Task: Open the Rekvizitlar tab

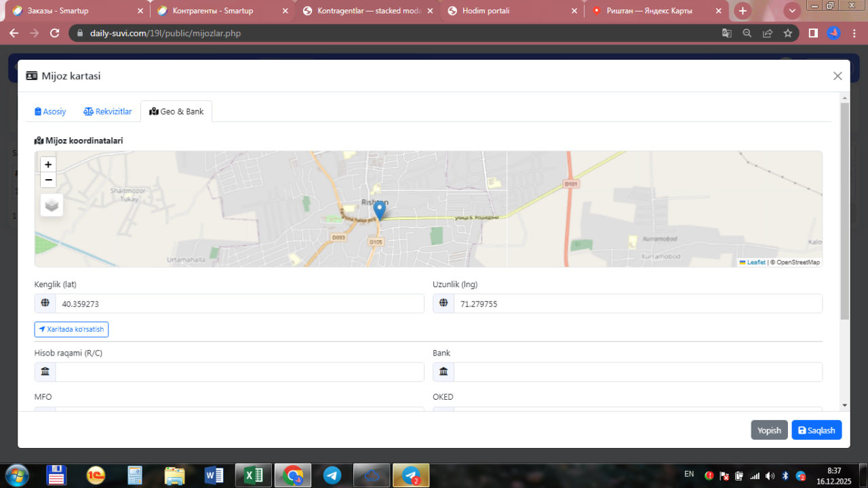Action: [108, 111]
